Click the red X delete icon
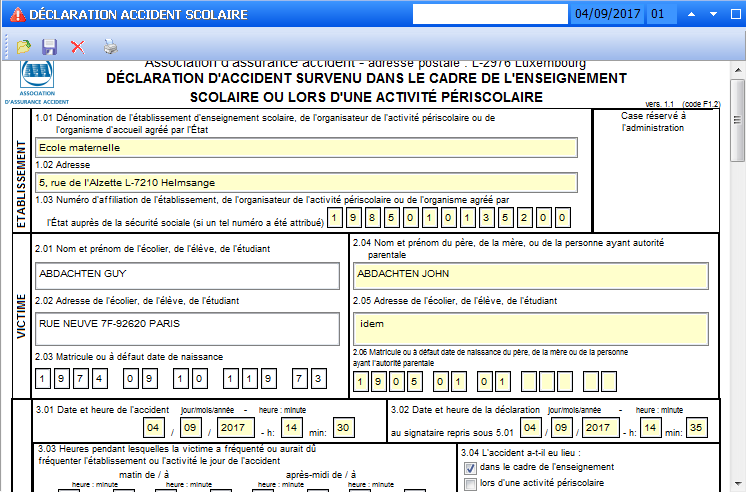 [77, 46]
